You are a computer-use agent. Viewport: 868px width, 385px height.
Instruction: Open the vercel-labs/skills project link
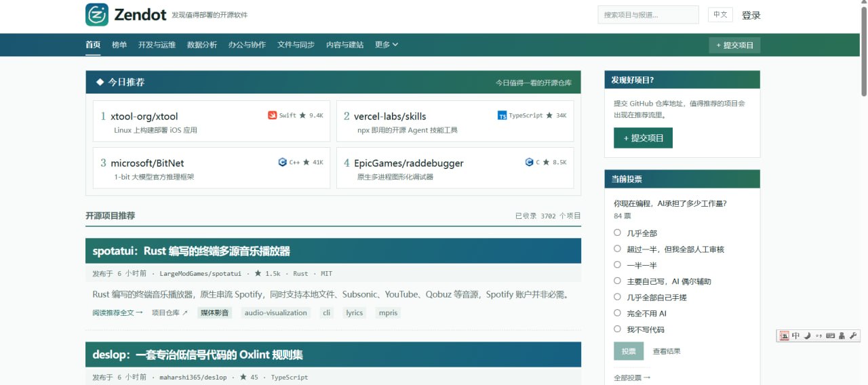tap(390, 116)
